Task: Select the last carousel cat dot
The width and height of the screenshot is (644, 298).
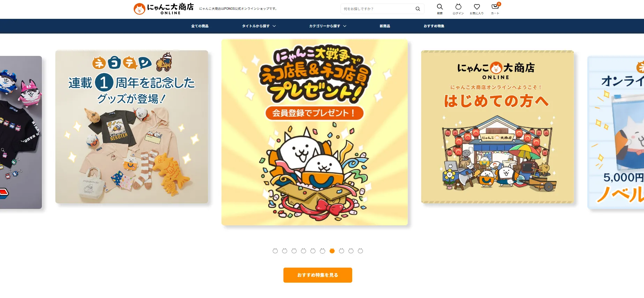Action: coord(360,251)
